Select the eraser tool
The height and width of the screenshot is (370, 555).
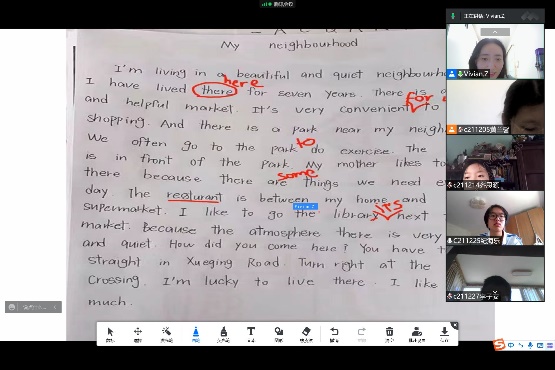306,334
